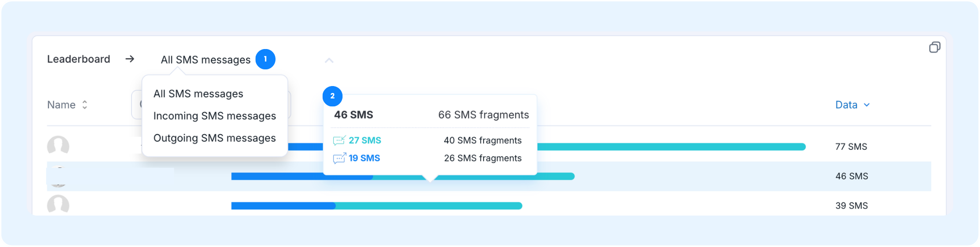Image resolution: width=980 pixels, height=247 pixels.
Task: Click the blue step 2 badge
Action: click(332, 96)
